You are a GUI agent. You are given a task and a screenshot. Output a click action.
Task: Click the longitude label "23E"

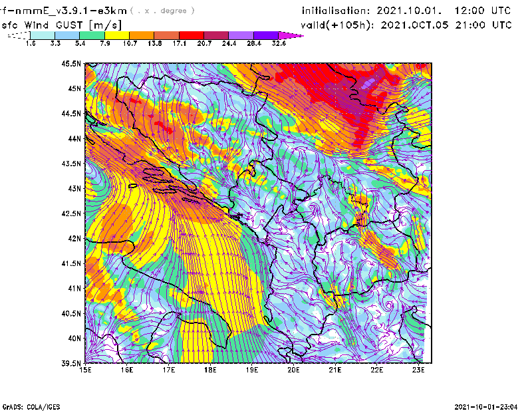click(418, 370)
